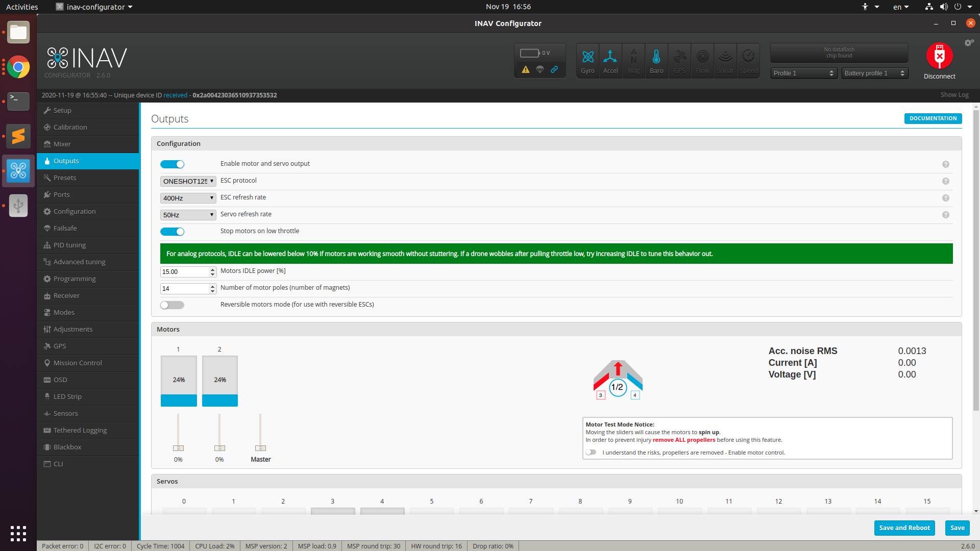Open the DOCUMENTATION link button
The image size is (980, 551).
coord(933,118)
